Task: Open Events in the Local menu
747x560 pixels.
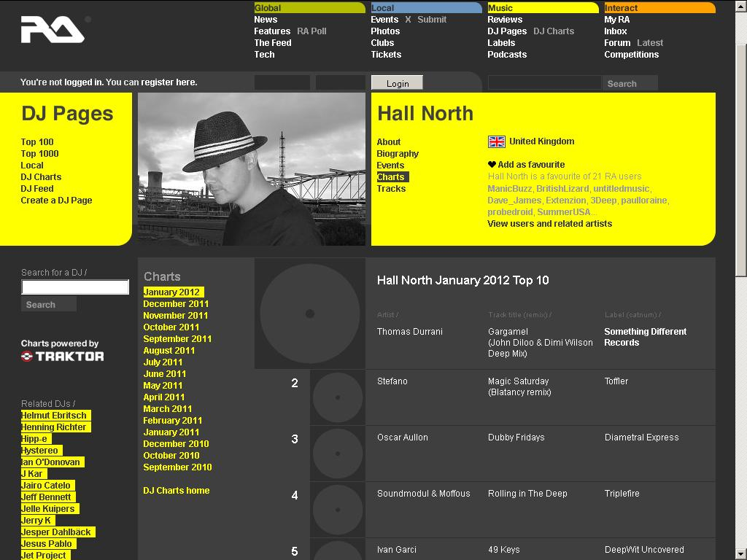Action: pyautogui.click(x=384, y=20)
